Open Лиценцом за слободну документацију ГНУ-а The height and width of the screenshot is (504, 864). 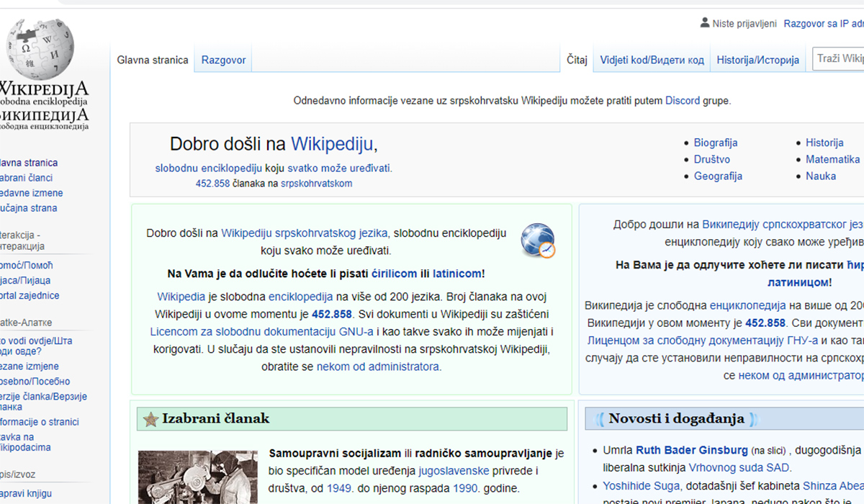703,341
